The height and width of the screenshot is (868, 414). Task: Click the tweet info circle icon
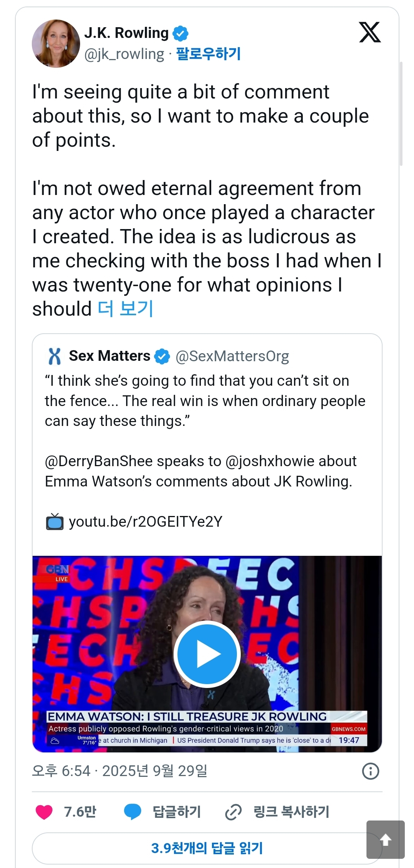click(x=370, y=771)
